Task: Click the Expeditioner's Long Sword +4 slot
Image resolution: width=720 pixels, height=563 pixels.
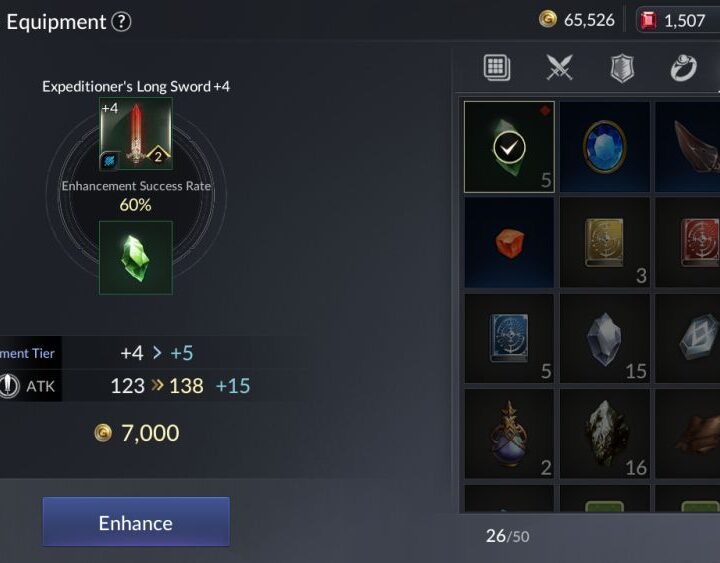Action: [136, 134]
